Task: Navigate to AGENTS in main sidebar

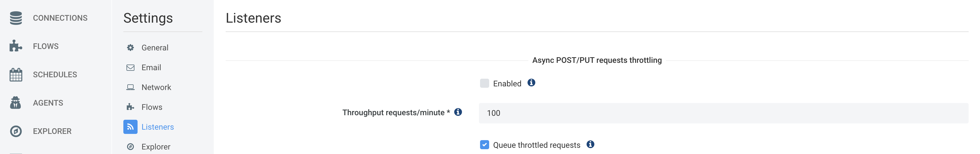Action: click(48, 103)
